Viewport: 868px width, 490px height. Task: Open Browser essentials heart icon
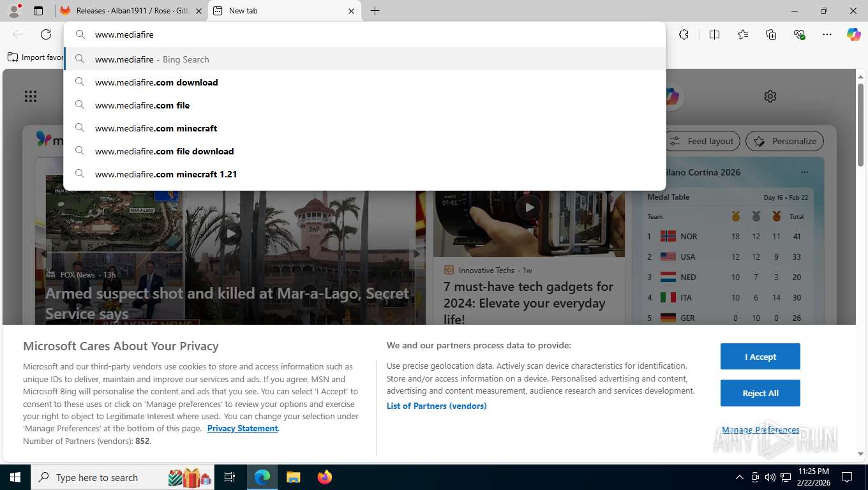pyautogui.click(x=799, y=34)
